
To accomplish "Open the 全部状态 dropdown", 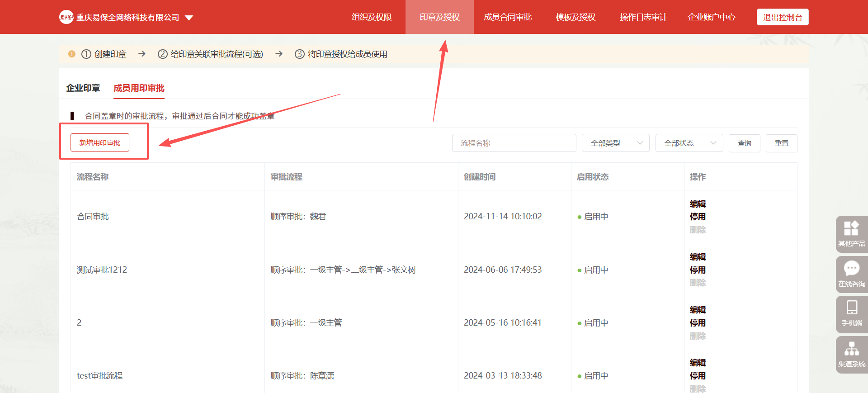I will coord(689,143).
